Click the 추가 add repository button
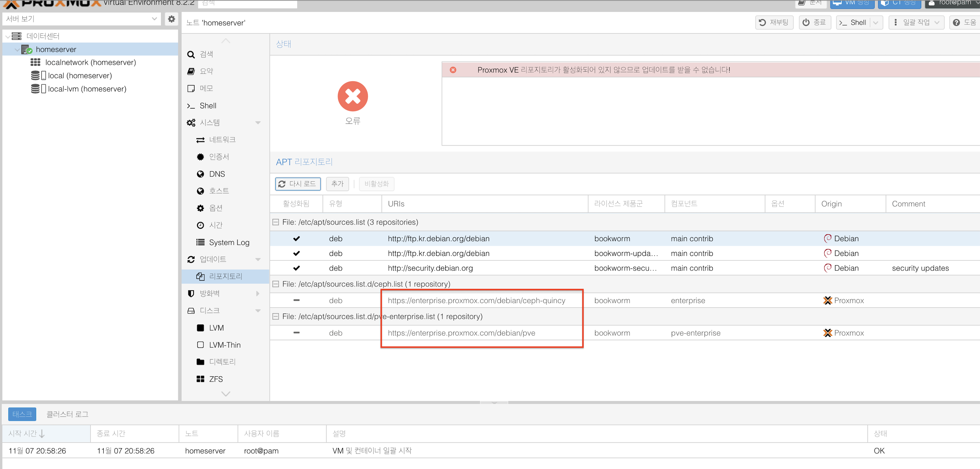The width and height of the screenshot is (980, 469). click(x=337, y=184)
